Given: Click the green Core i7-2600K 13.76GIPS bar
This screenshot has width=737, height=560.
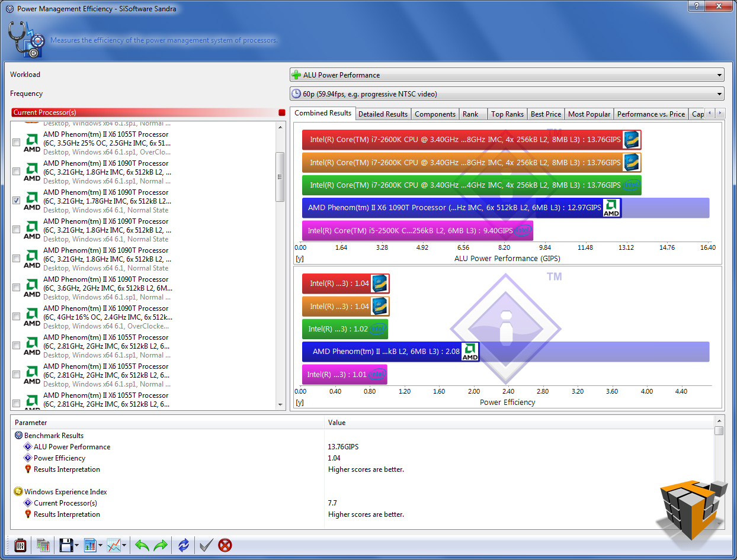Looking at the screenshot, I should [471, 185].
